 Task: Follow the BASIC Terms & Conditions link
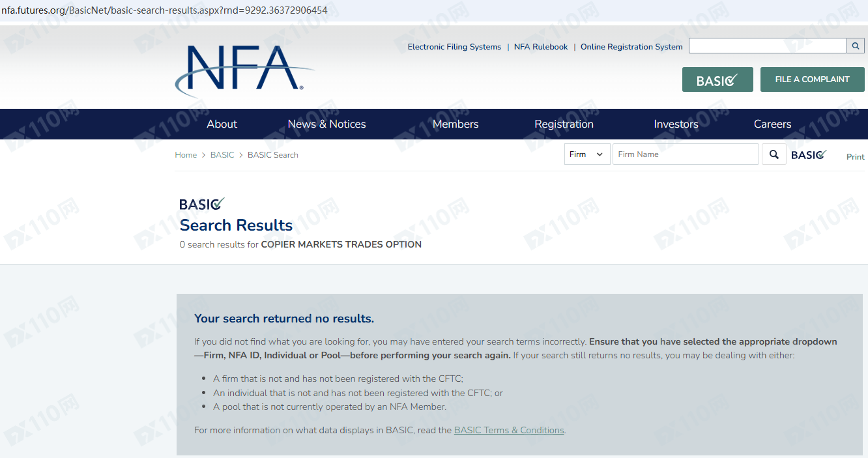pos(509,430)
